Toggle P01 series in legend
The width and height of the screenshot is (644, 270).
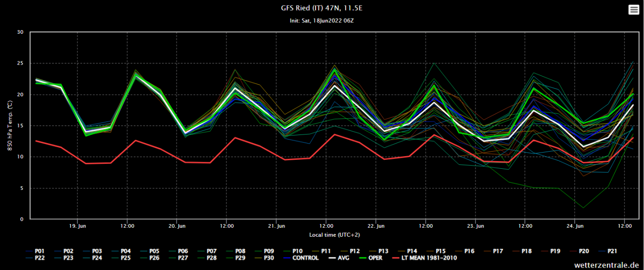coord(40,251)
